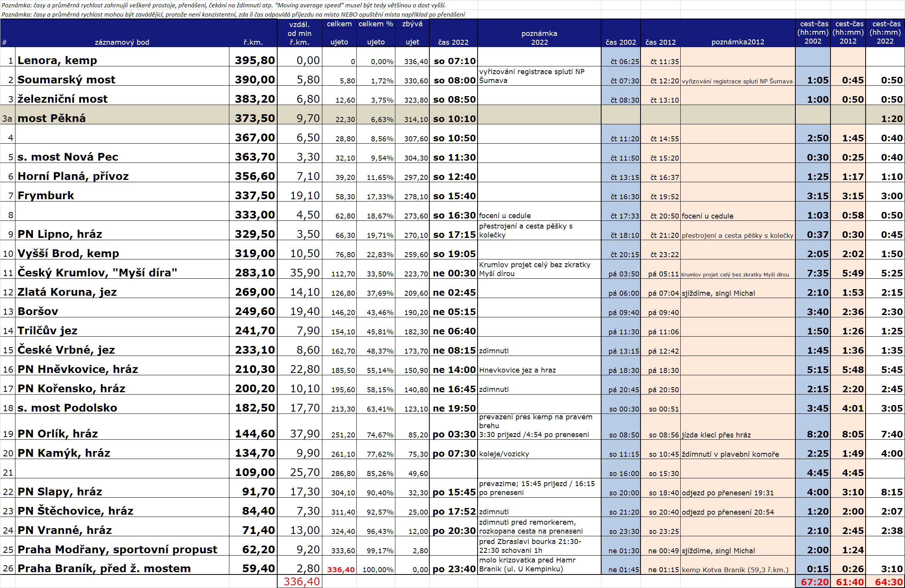
Task: Select the 'Frymburk' cell
Action: [x=46, y=196]
